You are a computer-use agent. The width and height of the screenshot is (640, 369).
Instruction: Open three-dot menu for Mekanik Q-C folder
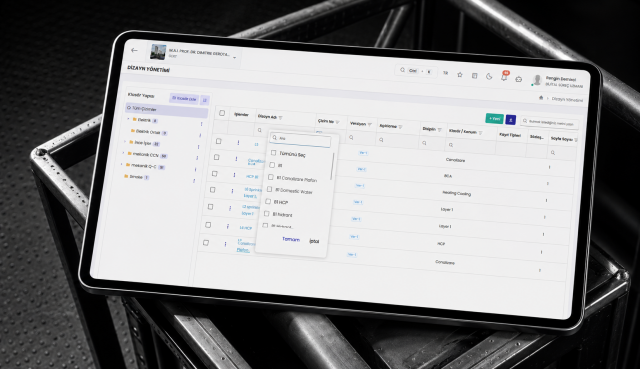coord(196,169)
